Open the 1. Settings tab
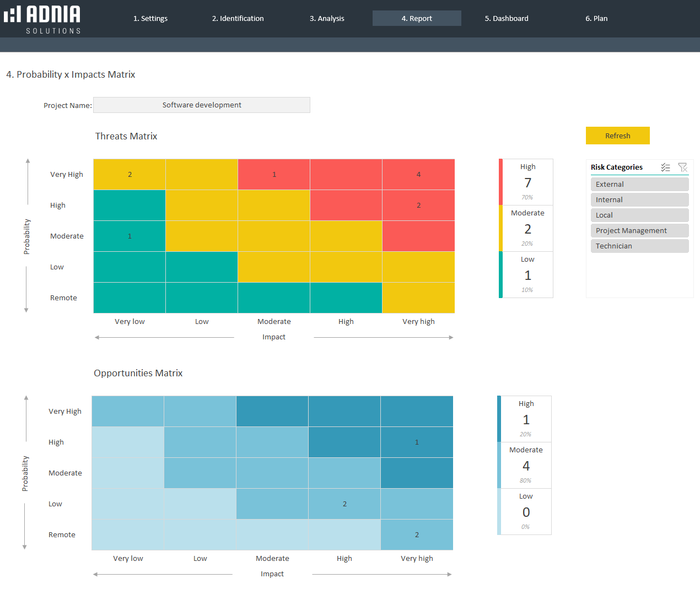Viewport: 700px width, 600px height. tap(150, 19)
